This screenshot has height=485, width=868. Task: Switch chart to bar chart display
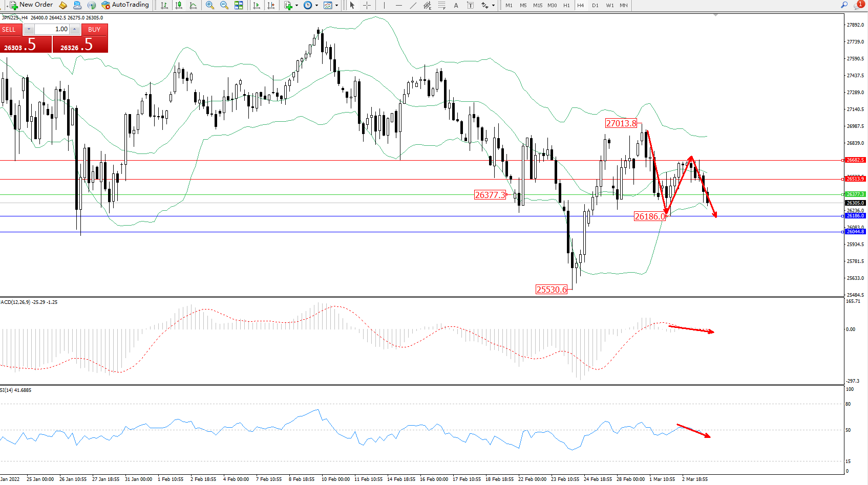(164, 5)
